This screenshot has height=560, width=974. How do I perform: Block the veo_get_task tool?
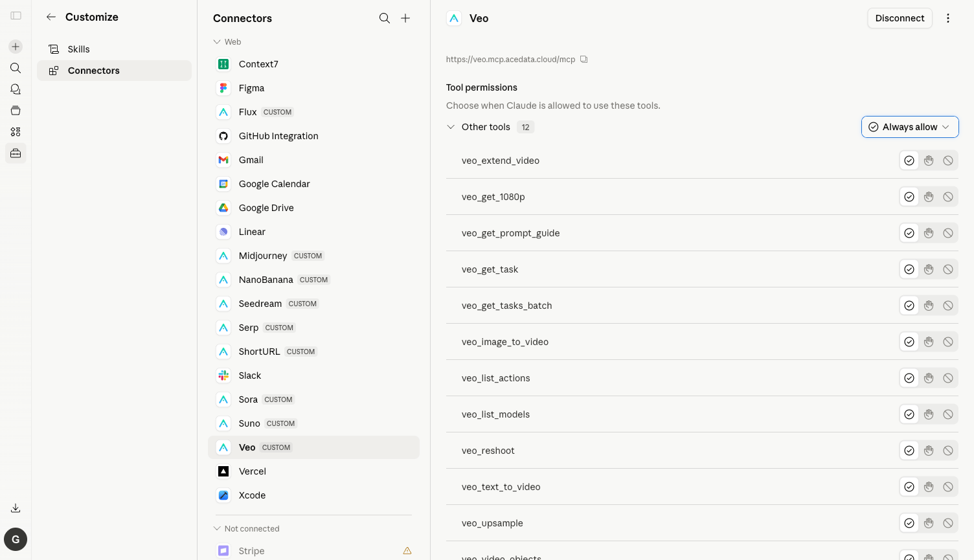pos(948,269)
